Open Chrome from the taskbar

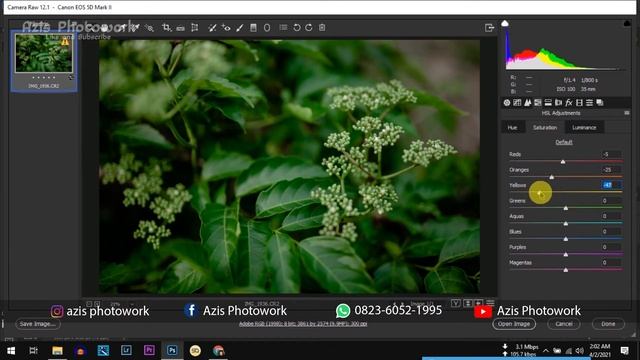[x=218, y=351]
